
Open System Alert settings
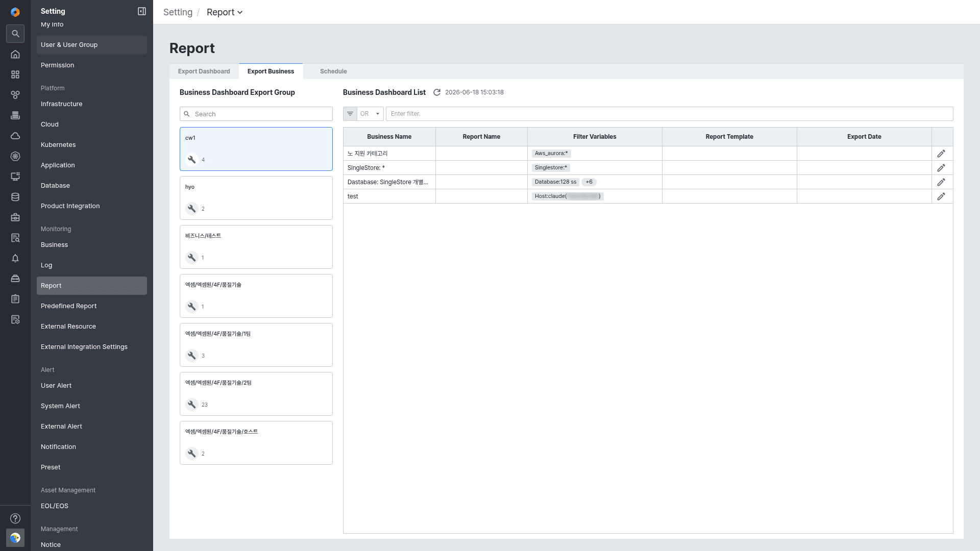tap(92, 406)
